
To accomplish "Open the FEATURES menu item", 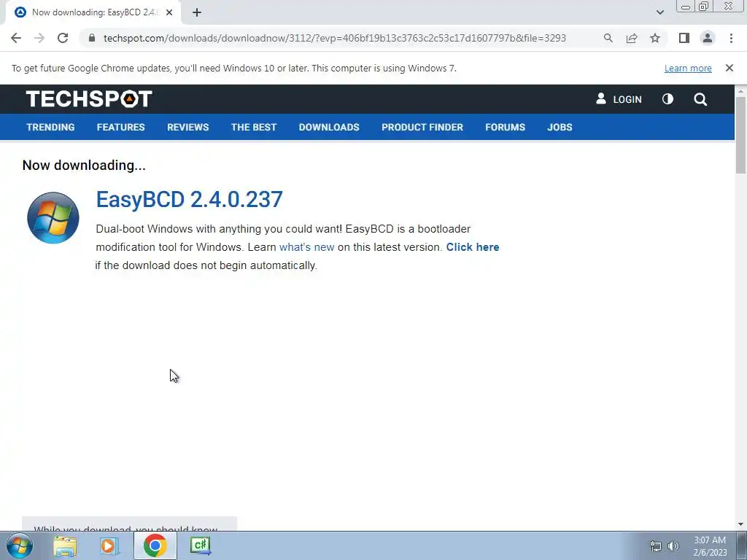I will pyautogui.click(x=120, y=127).
